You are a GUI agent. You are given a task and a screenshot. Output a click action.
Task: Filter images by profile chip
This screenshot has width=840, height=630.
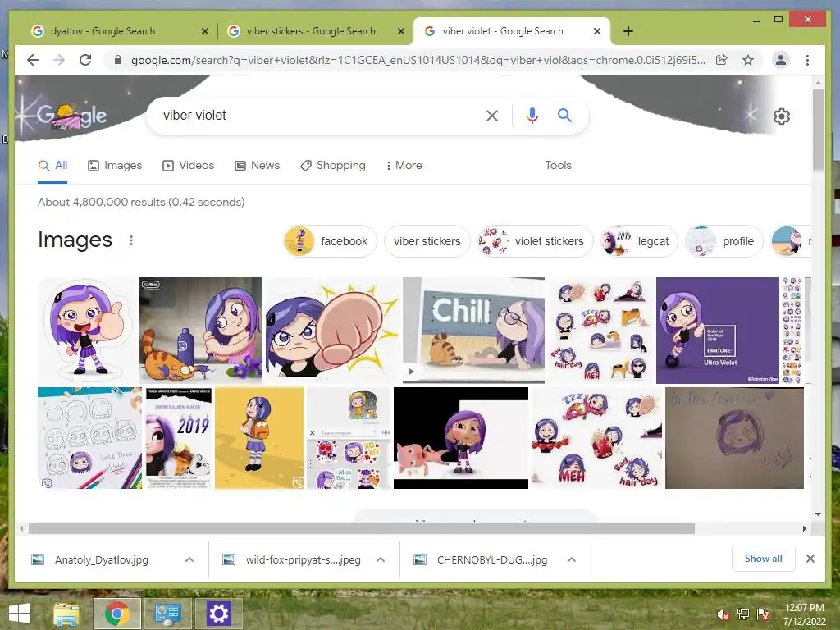click(724, 241)
